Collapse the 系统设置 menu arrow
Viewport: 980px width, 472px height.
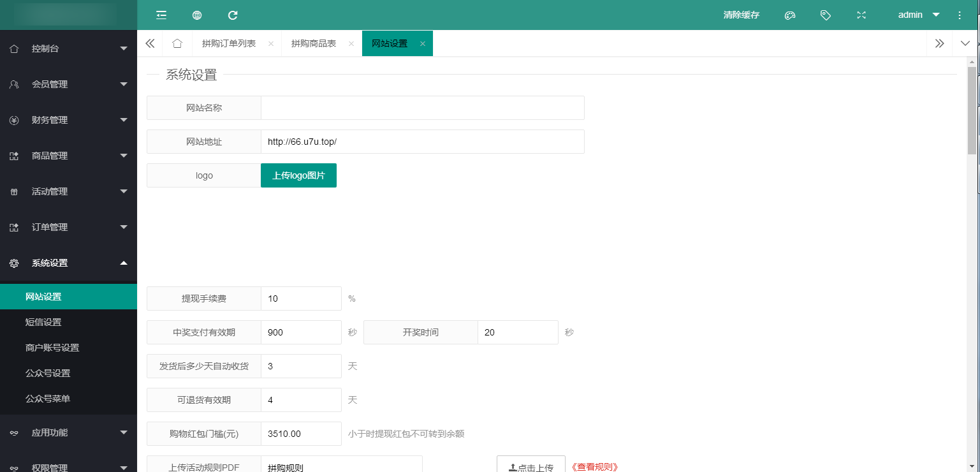coord(124,262)
